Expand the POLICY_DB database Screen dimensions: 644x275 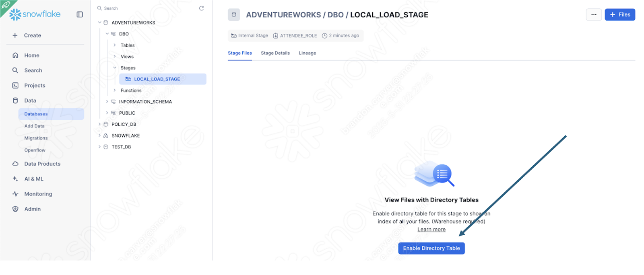coord(99,124)
